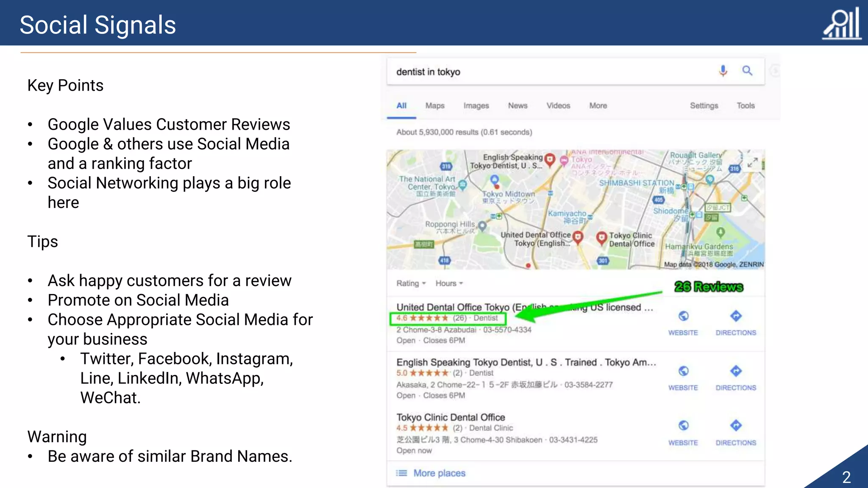Click United Dental Office 4.6 star rating
Viewport: 868px width, 488px height.
tap(422, 318)
